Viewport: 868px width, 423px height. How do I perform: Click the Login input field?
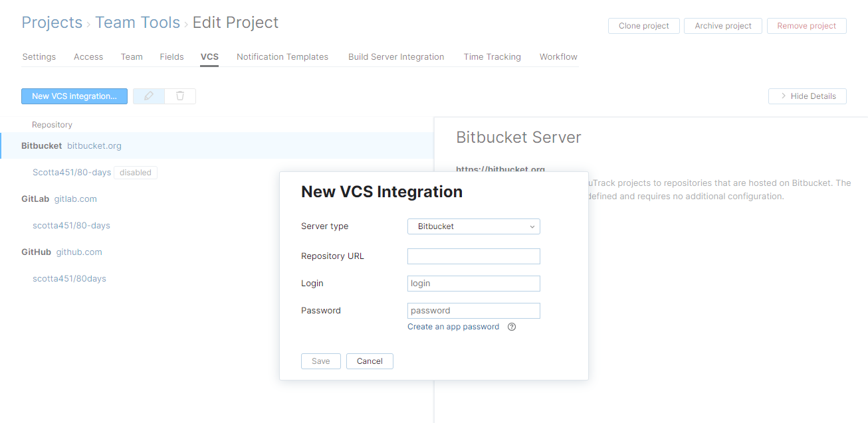tap(473, 283)
